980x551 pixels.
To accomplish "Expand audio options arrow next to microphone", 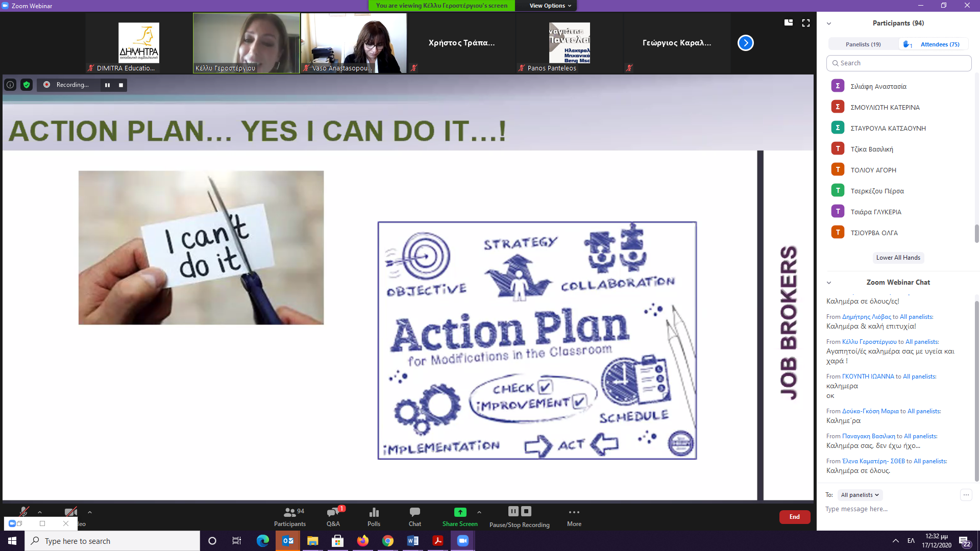I will click(40, 512).
